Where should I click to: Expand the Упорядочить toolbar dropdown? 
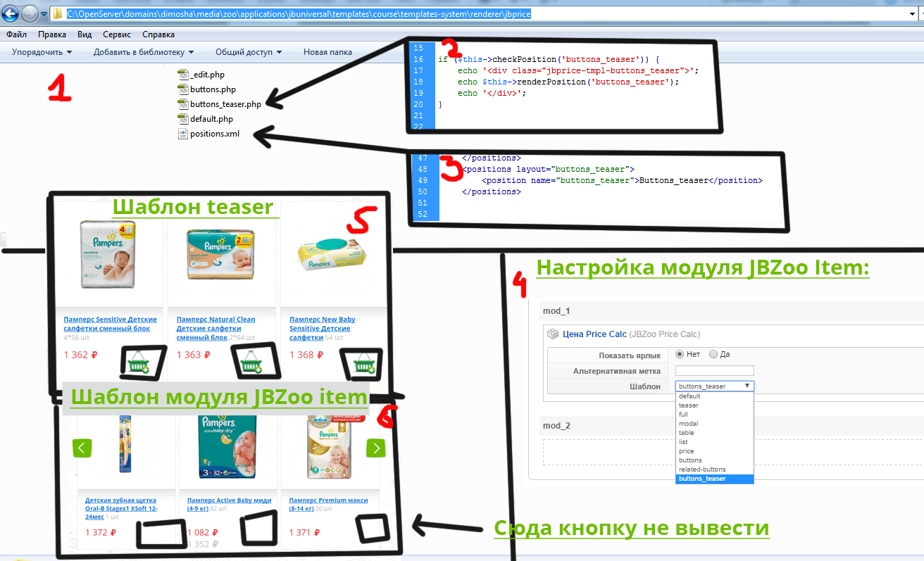42,52
